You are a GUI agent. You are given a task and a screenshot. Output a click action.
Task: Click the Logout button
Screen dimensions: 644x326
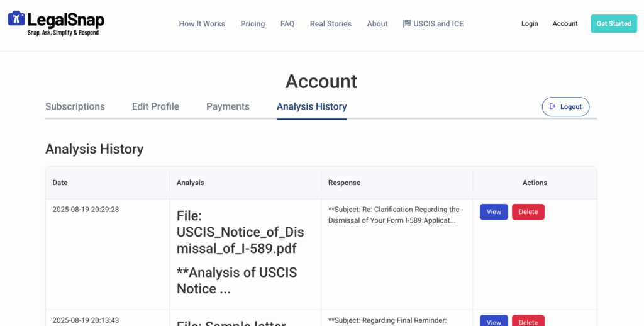click(x=565, y=107)
